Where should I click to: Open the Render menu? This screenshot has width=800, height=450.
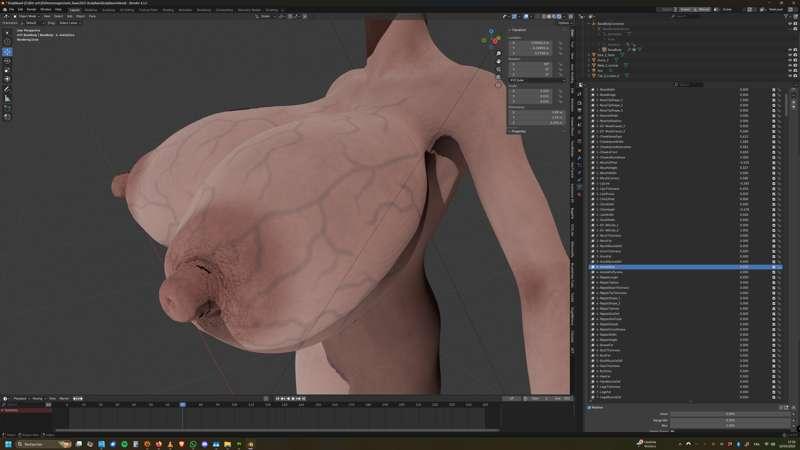[x=32, y=9]
